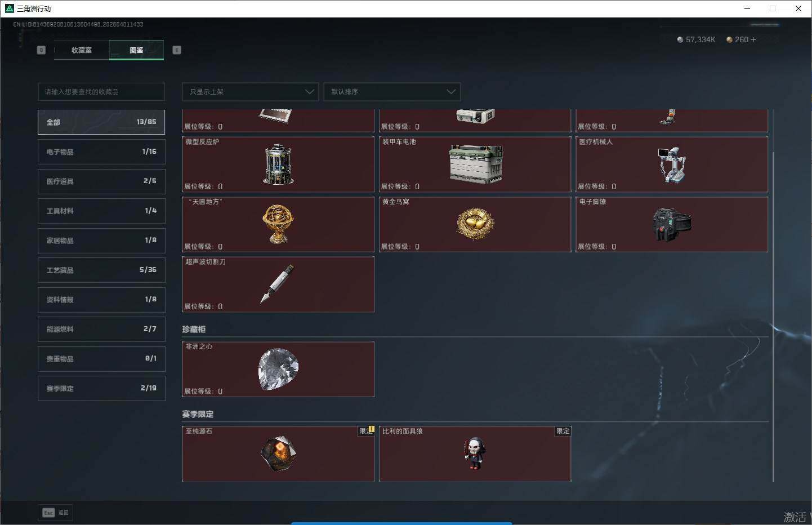This screenshot has height=525, width=812.
Task: Click the 黄金鸟窝 golden nest icon
Action: tap(475, 224)
